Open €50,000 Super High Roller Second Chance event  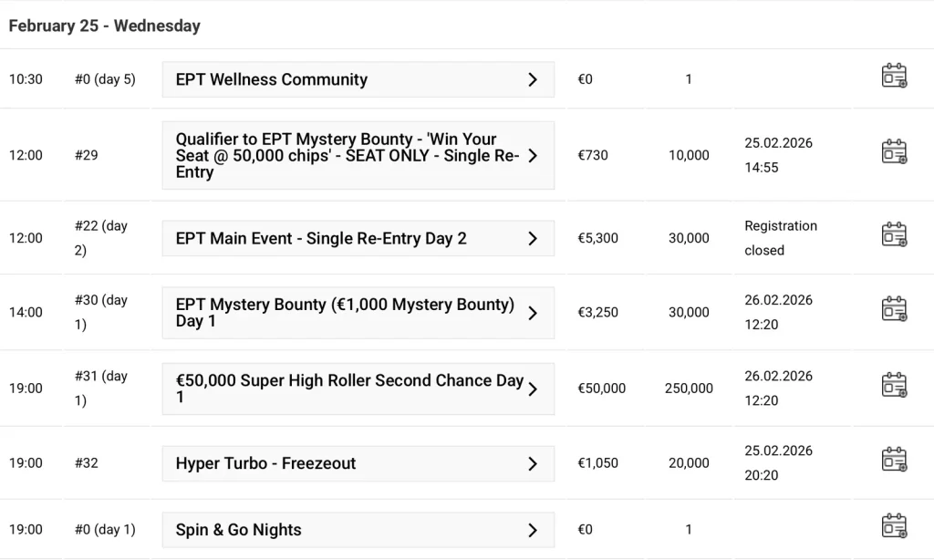358,389
